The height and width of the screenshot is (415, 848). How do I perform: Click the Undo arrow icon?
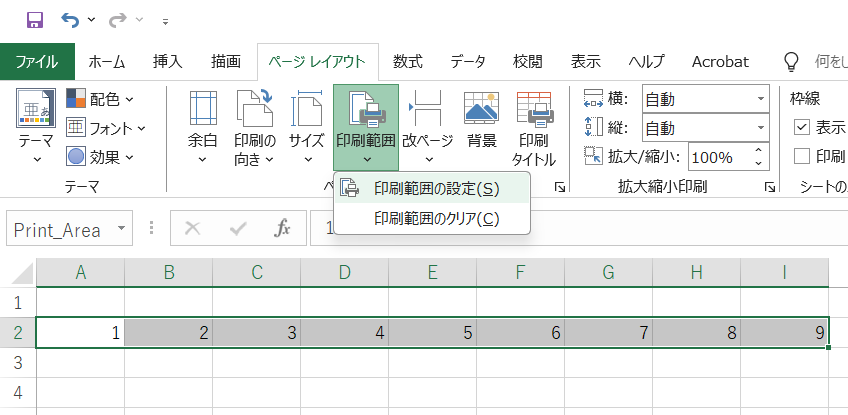(70, 20)
